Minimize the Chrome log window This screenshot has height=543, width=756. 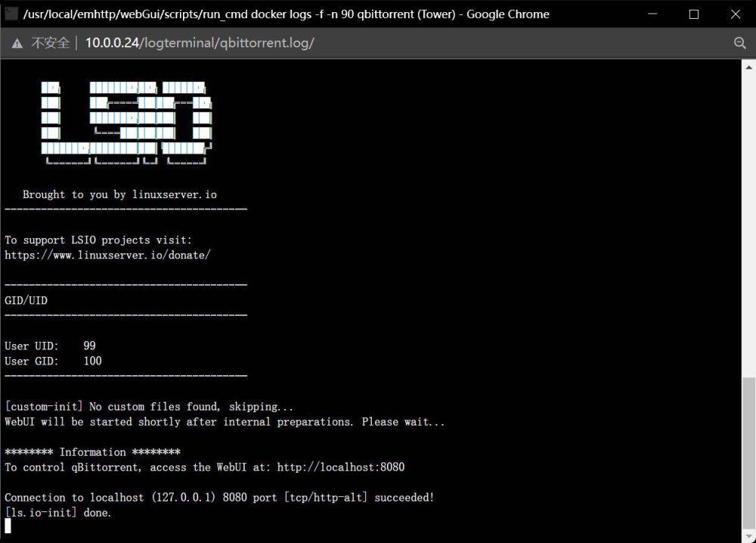coord(652,14)
